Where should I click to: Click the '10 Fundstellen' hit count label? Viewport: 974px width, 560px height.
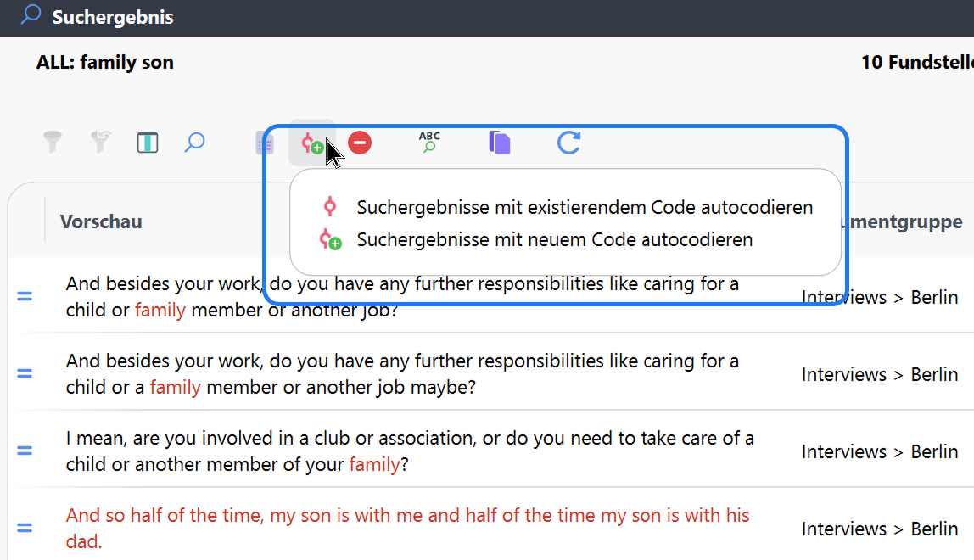(x=917, y=62)
